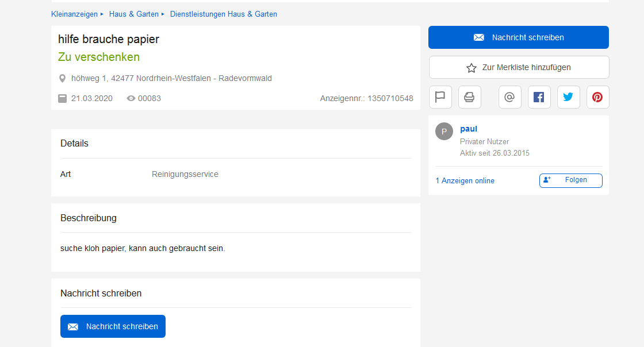View 1 Anzeigen online link
644x347 pixels.
[465, 181]
